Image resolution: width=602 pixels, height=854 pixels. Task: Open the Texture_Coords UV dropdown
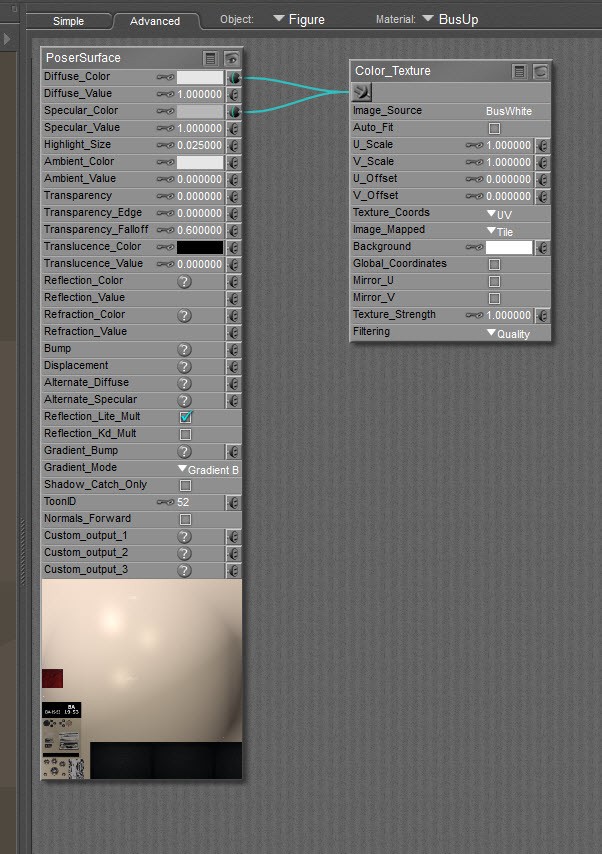(500, 214)
